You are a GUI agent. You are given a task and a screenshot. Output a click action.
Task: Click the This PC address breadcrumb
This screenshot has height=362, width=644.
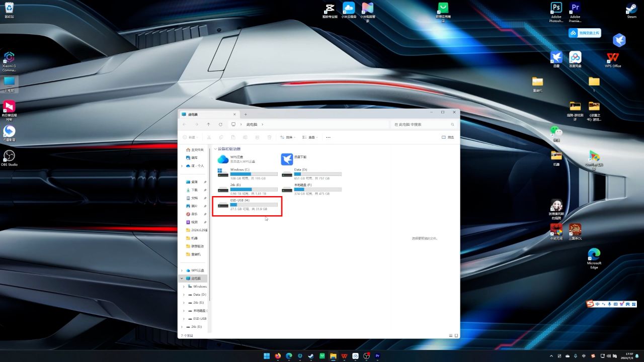(x=252, y=124)
